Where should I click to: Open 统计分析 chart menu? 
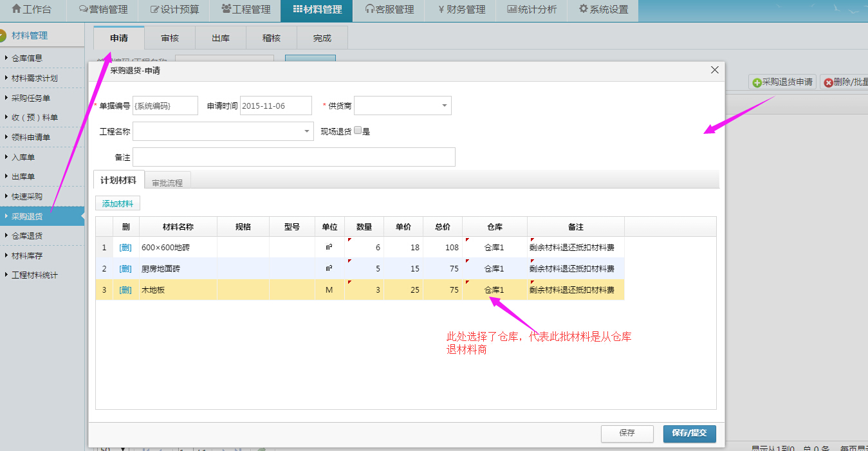531,10
